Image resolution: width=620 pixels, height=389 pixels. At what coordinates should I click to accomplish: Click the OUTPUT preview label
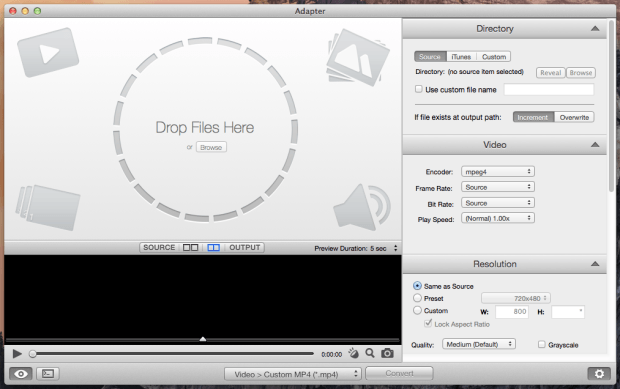(x=245, y=247)
